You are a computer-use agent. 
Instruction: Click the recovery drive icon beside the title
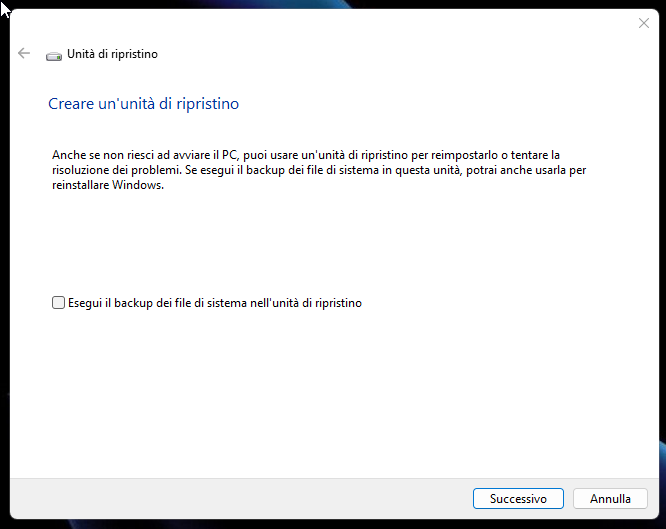[x=53, y=55]
